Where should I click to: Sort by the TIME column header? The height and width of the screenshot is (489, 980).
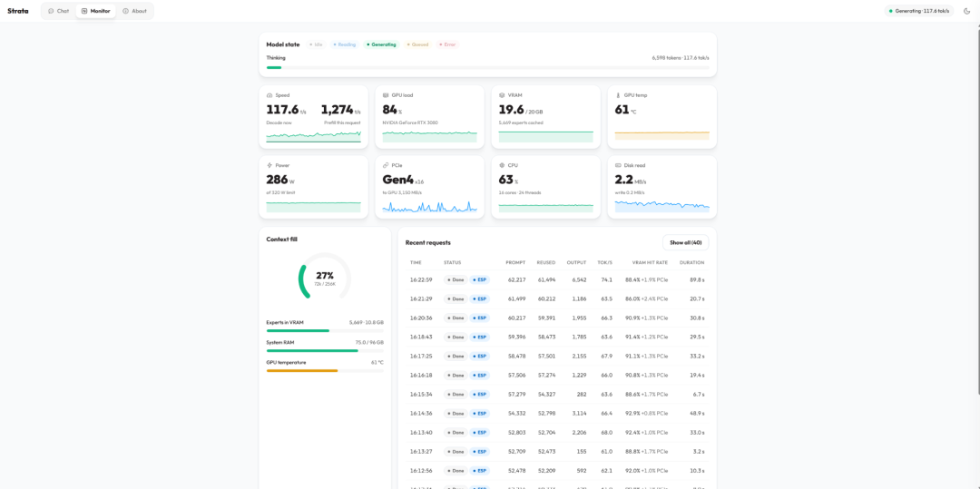click(x=416, y=263)
